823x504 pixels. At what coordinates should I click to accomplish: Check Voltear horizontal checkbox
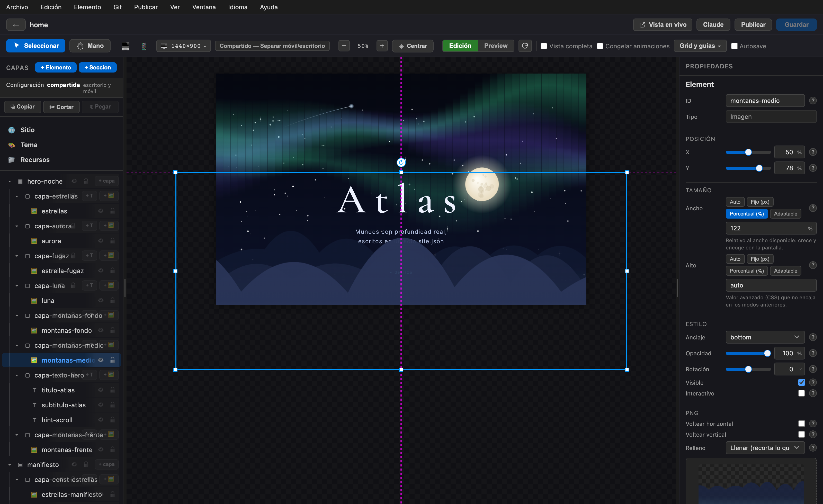[x=801, y=424]
